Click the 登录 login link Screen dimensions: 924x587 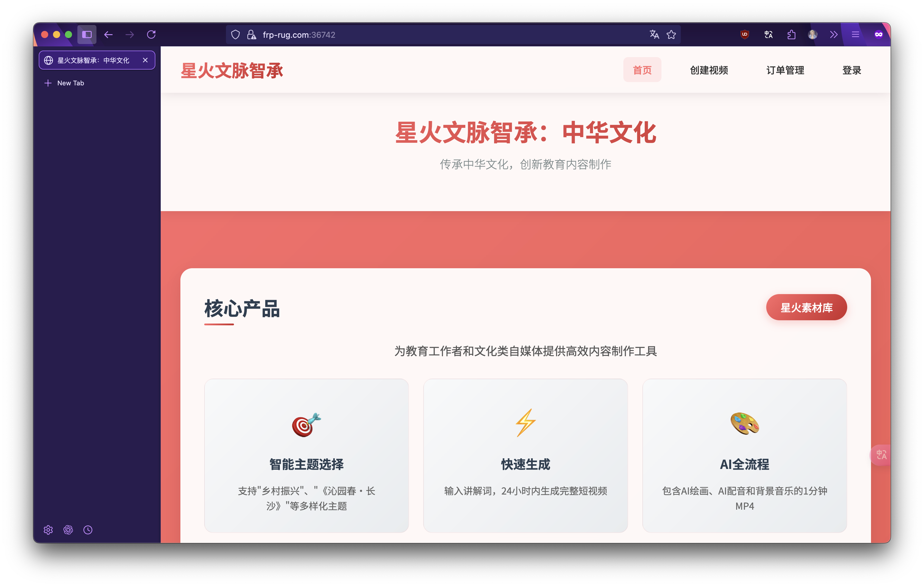[x=851, y=70]
